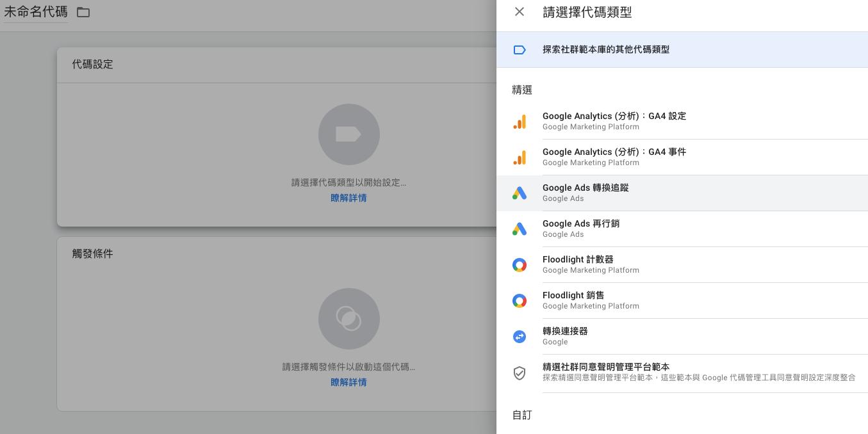
Task: Select the 轉換連接器 tag type
Action: (682, 337)
